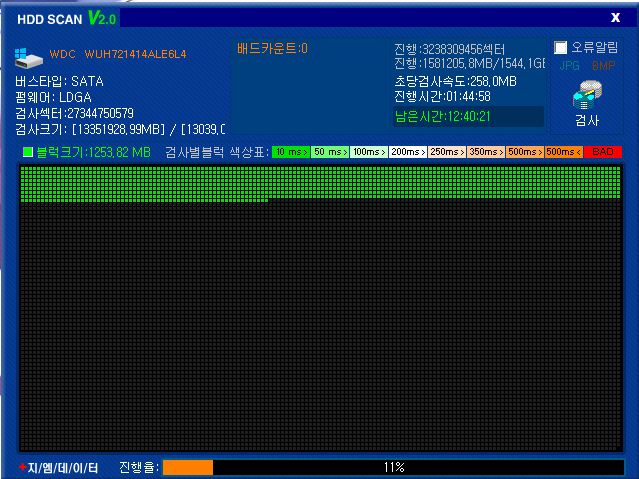Select the 50 ms color legend swatch

[x=330, y=152]
